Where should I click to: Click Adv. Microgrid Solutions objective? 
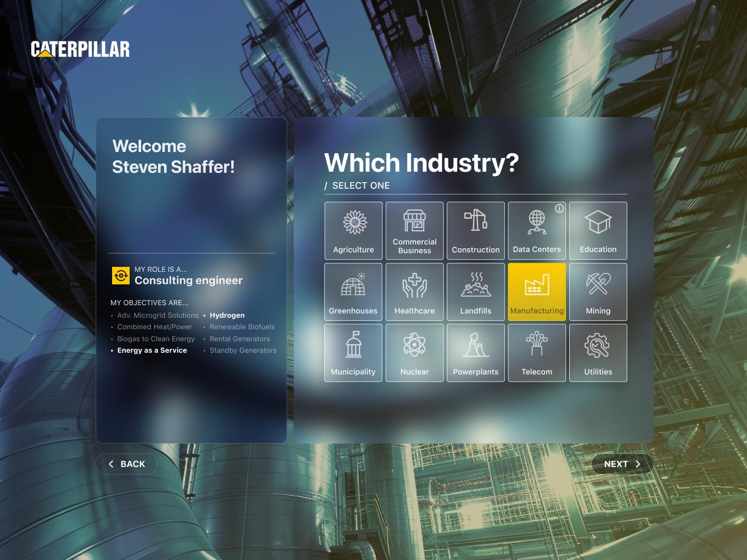pos(158,316)
